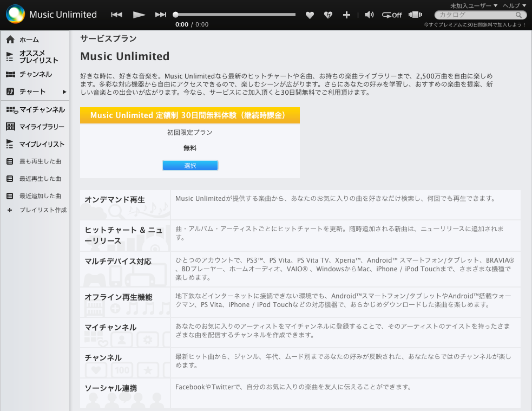Viewport: 532px width, 411px height.
Task: Mute audio with the speaker icon
Action: (369, 15)
